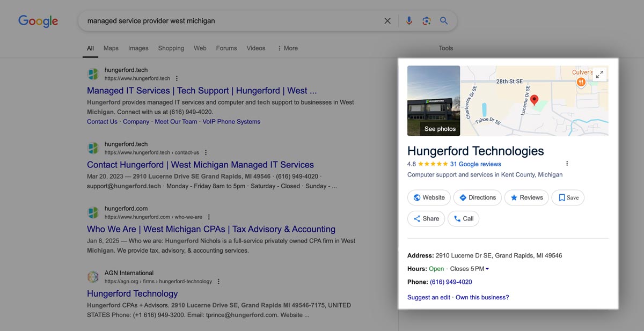Open 'Managed IT Services | Tech Support' result
Image resolution: width=644 pixels, height=331 pixels.
click(202, 91)
